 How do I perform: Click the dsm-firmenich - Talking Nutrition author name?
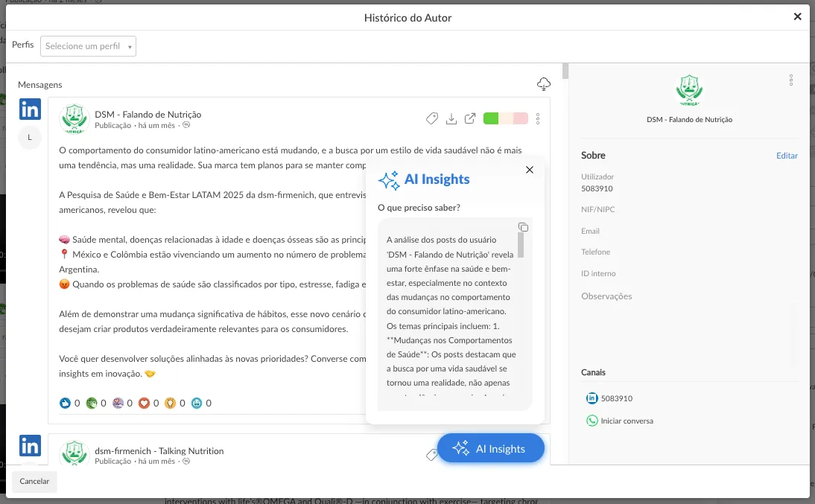click(x=159, y=451)
